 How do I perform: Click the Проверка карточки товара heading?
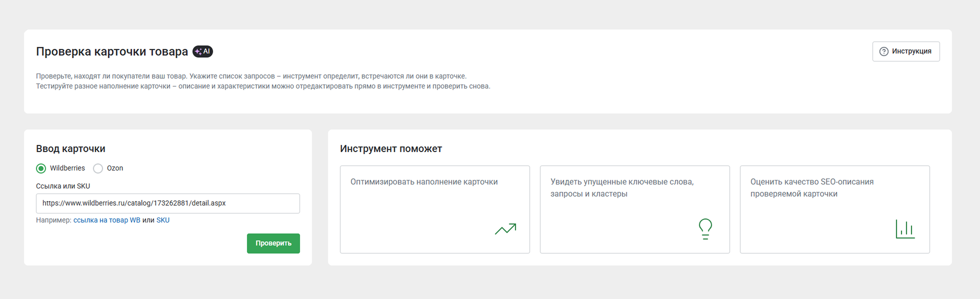coord(112,51)
